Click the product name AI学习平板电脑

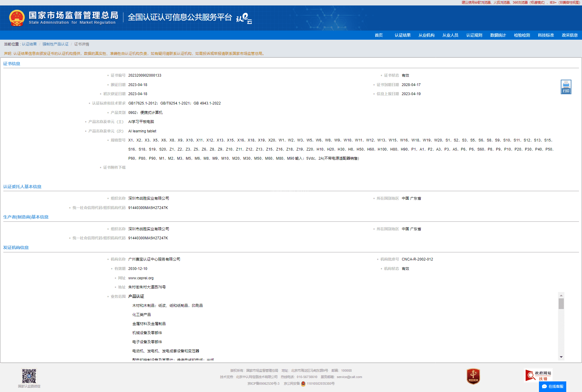click(141, 122)
